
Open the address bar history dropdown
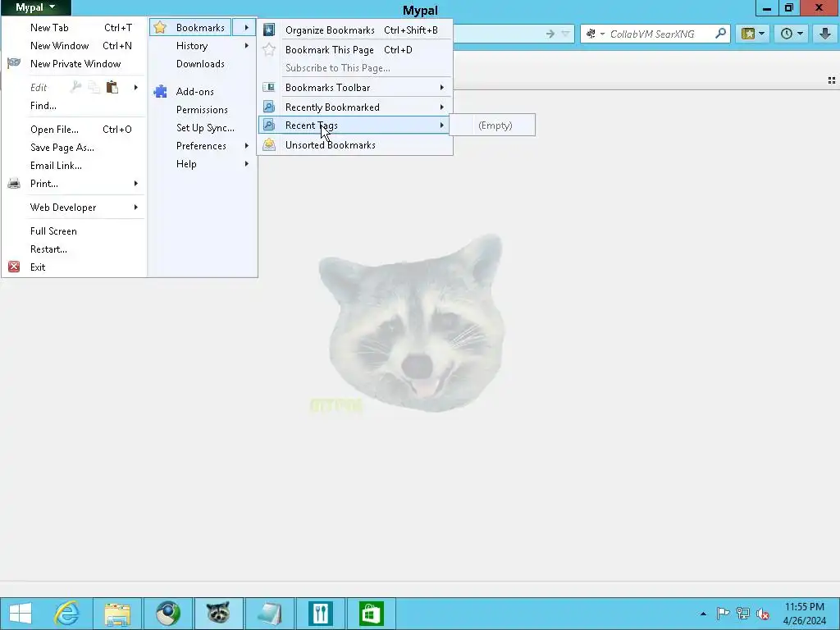coord(566,34)
